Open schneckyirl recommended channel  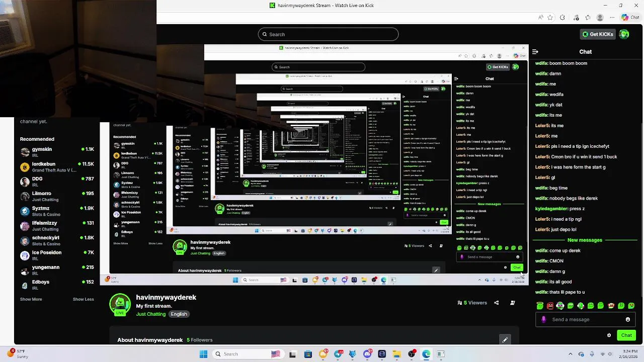(x=57, y=240)
